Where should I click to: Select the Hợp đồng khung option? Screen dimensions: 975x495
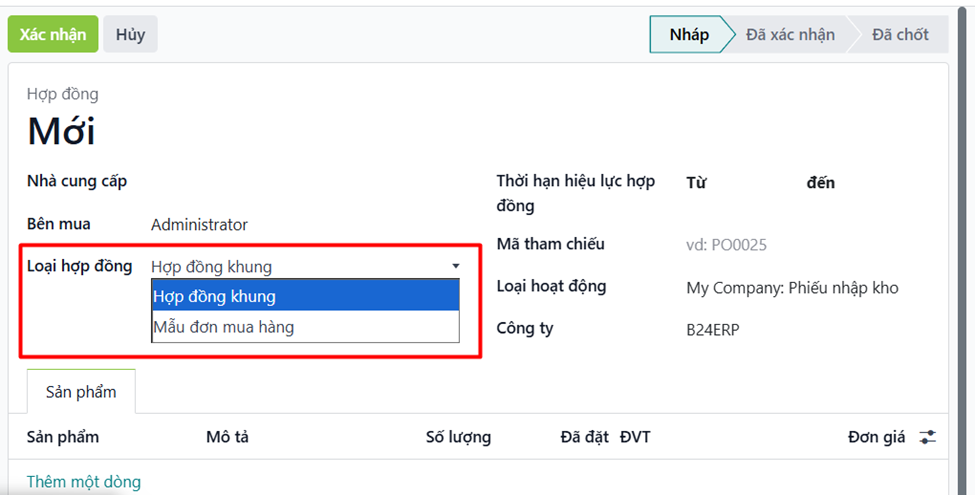[305, 296]
